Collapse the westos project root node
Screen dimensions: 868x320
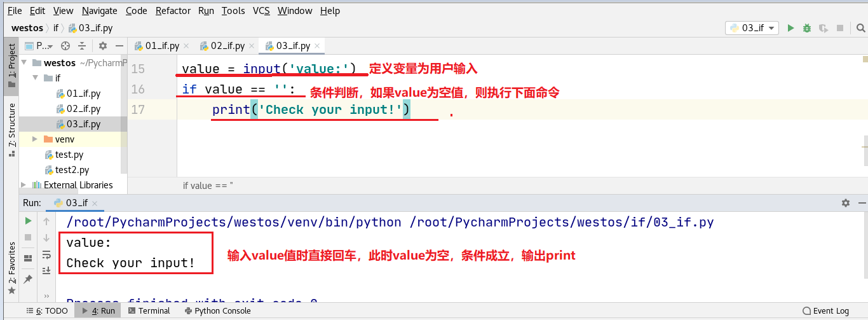24,63
